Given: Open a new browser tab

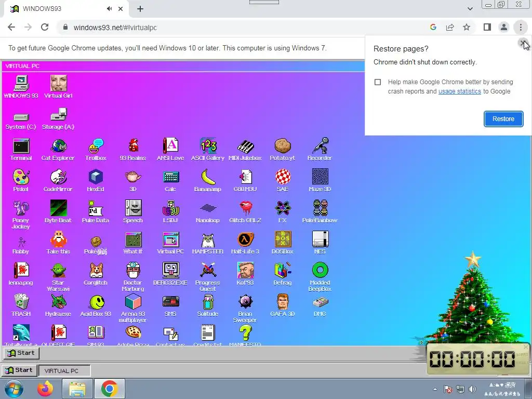Looking at the screenshot, I should [140, 9].
